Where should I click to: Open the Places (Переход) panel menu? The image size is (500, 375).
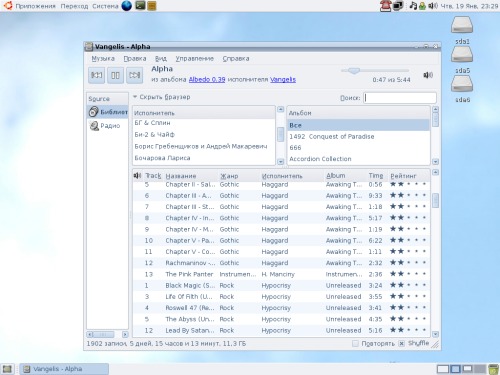click(74, 6)
